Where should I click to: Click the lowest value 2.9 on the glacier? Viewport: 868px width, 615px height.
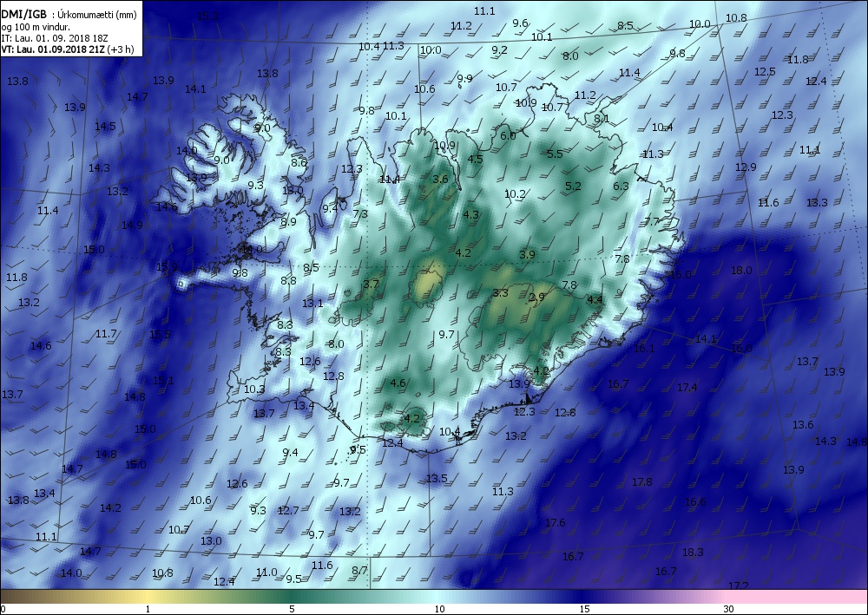(536, 298)
